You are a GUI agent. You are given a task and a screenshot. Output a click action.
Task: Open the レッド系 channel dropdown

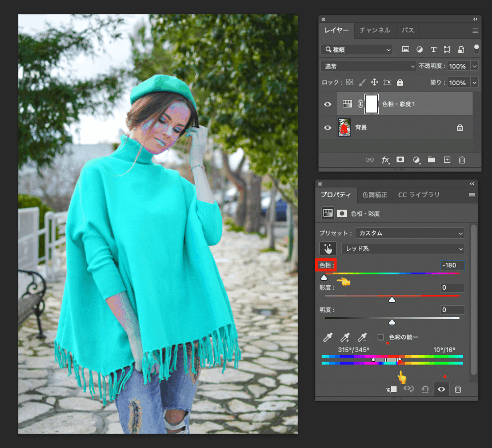403,249
